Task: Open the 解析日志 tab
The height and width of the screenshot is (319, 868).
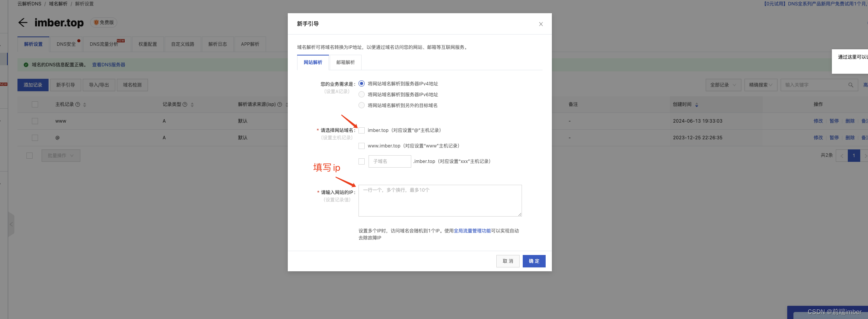Action: (217, 44)
